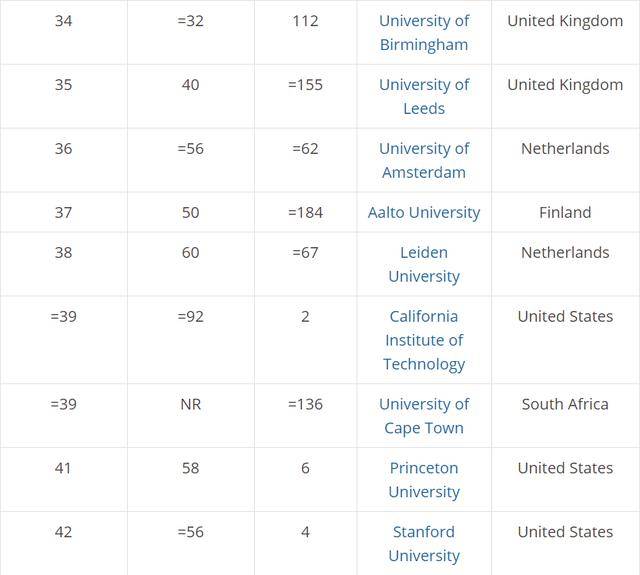Open the Princeton University link
This screenshot has height=575, width=640.
coord(424,480)
